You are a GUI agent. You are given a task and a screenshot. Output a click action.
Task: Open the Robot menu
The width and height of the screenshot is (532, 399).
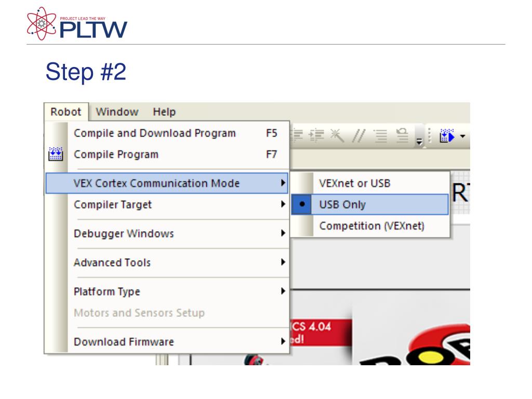[x=66, y=112]
